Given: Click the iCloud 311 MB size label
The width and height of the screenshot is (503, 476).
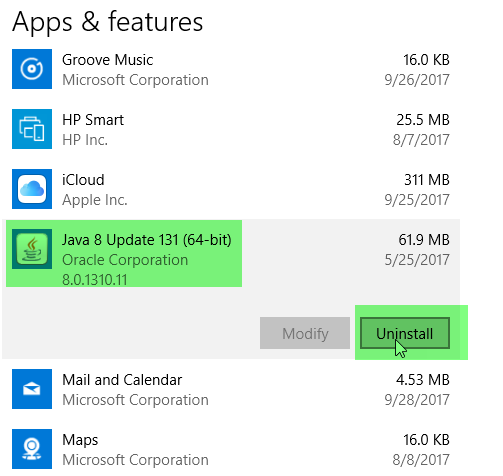Looking at the screenshot, I should click(427, 180).
